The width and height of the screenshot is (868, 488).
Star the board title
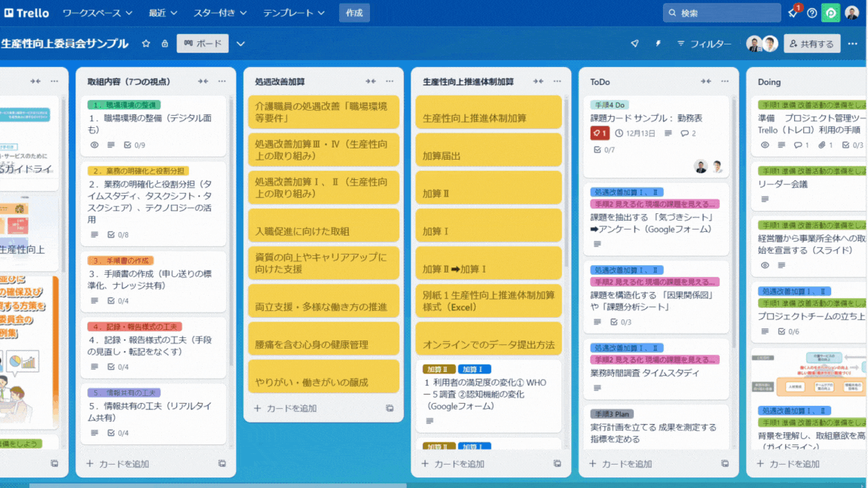(146, 44)
